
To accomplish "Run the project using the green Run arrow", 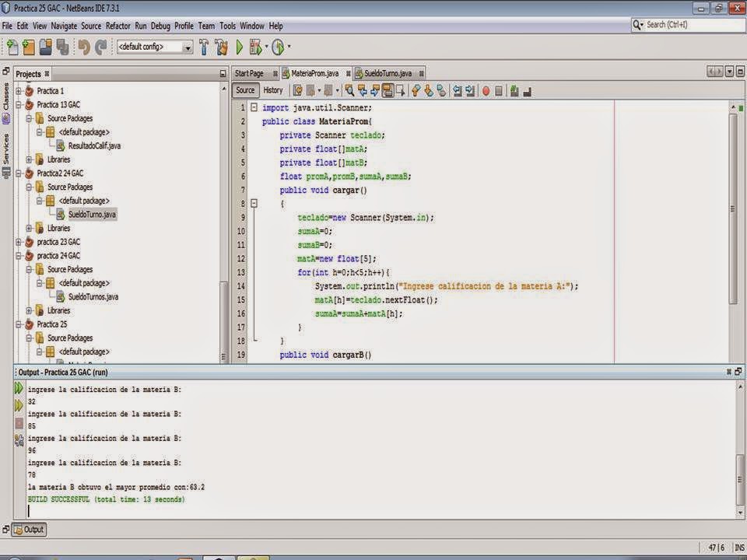I will click(x=240, y=47).
